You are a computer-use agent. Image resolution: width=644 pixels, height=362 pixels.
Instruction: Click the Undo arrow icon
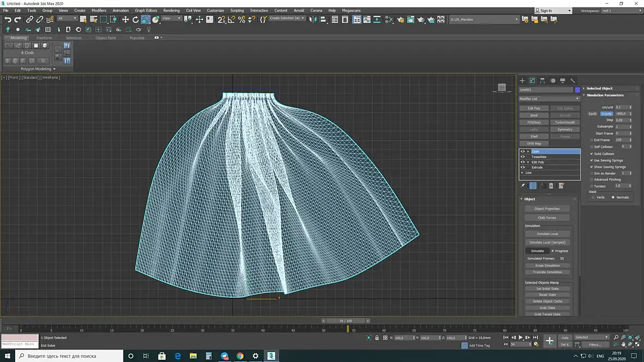click(x=8, y=20)
